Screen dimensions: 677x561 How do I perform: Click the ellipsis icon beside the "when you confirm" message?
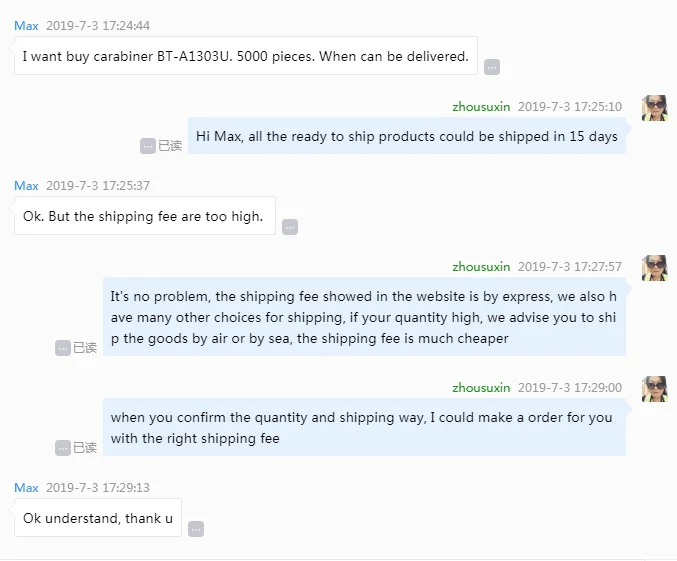63,448
